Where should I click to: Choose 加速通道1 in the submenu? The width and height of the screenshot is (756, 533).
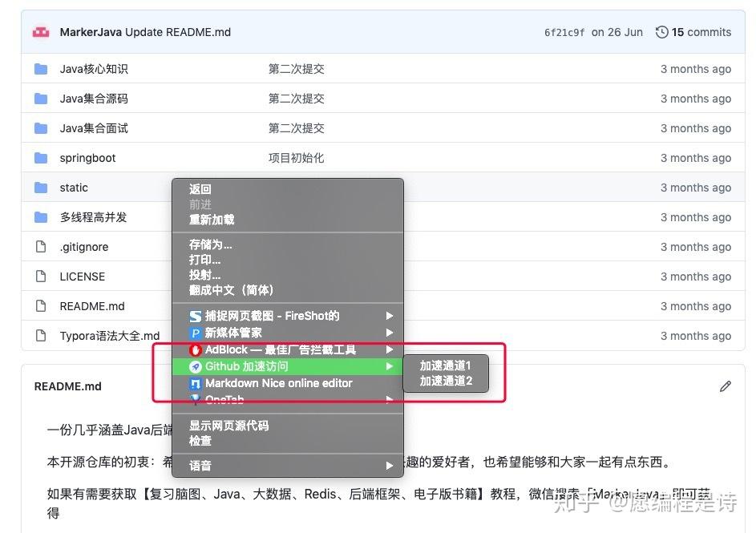pos(446,365)
